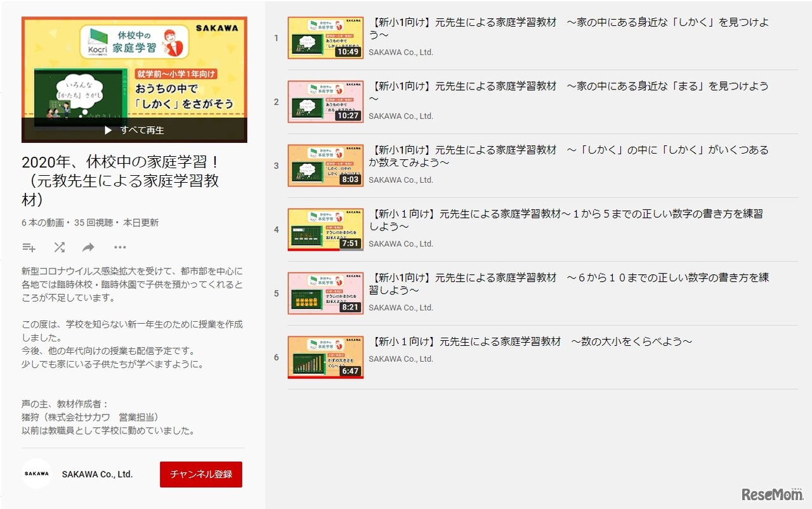Activate the shuffle playback icon

59,247
